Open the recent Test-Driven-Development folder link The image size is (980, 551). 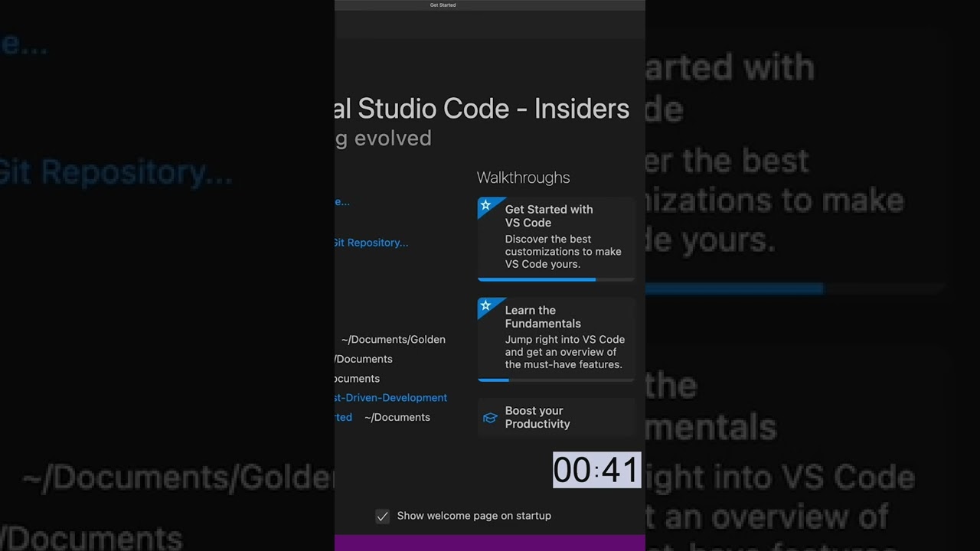pos(391,398)
